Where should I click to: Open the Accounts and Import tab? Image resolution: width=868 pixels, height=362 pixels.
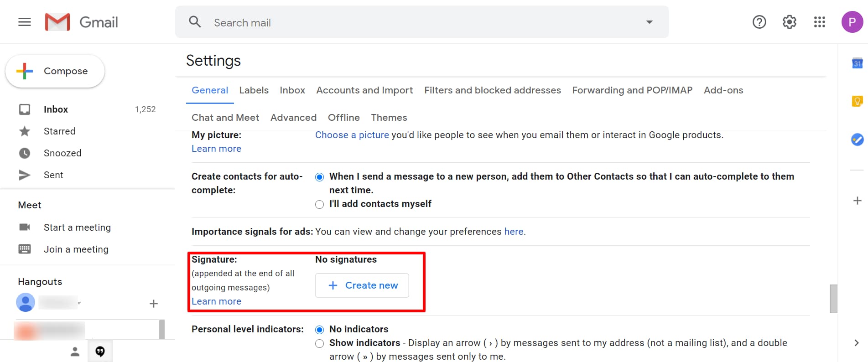[364, 90]
